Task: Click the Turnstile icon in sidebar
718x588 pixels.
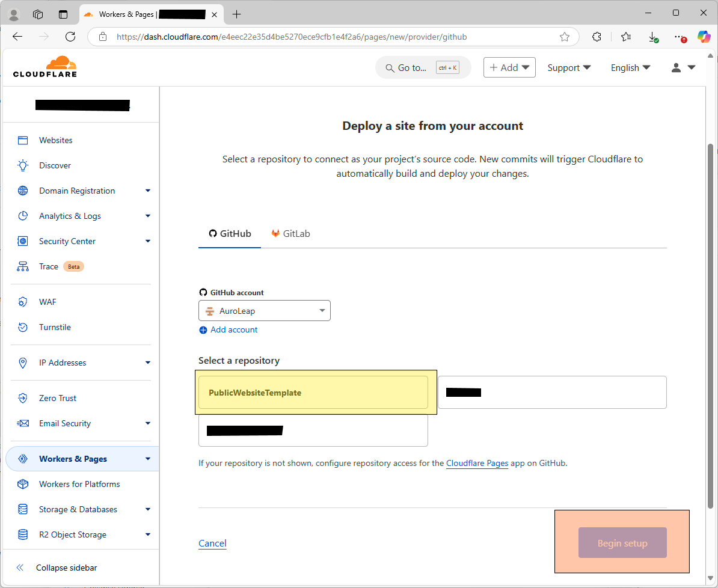Action: click(23, 327)
